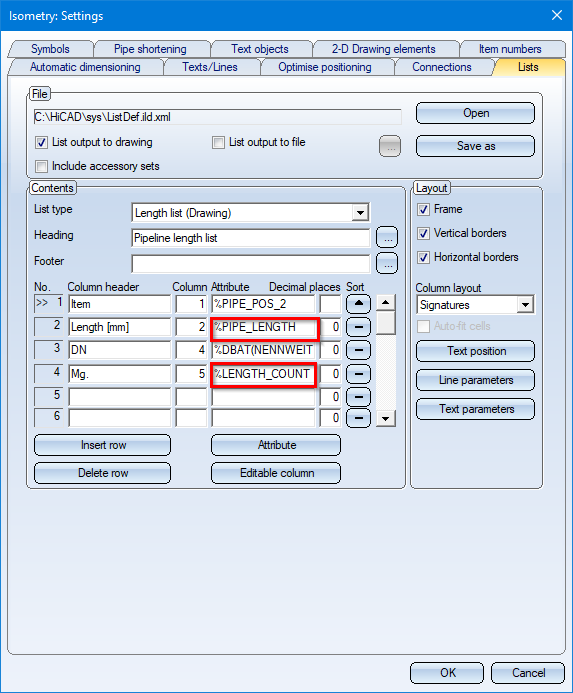Switch to Text objects tab
The image size is (573, 693).
[260, 49]
